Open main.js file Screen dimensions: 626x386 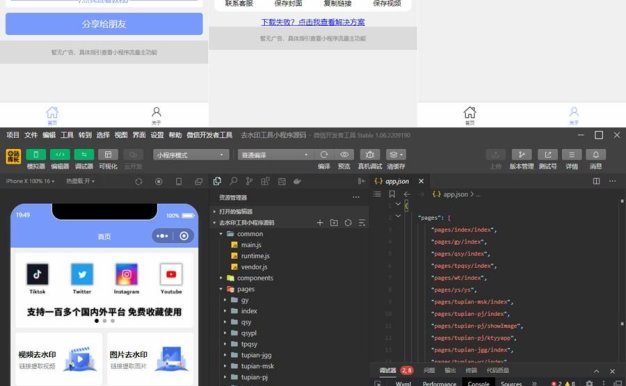coord(251,245)
